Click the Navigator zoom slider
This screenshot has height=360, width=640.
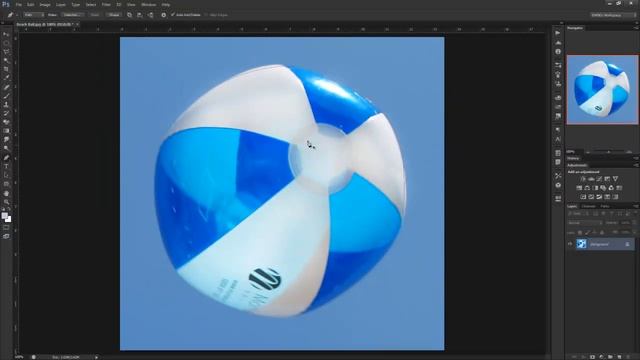click(x=608, y=152)
